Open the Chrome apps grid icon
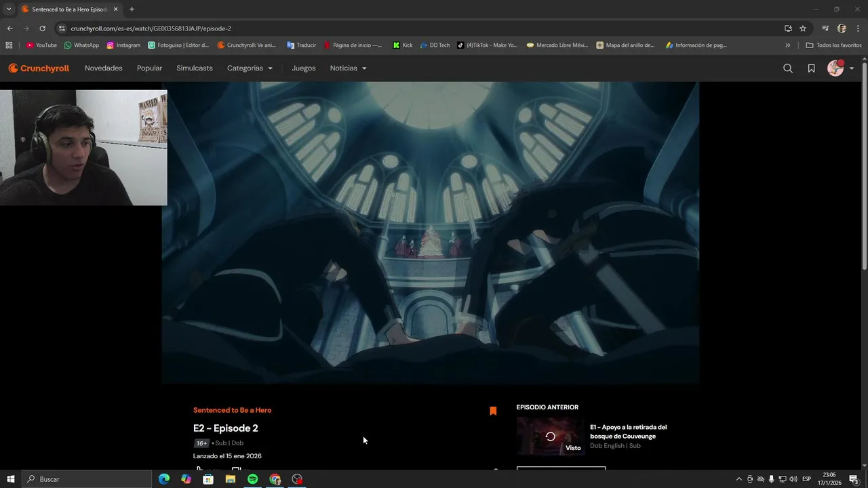Viewport: 868px width, 488px height. [x=9, y=45]
